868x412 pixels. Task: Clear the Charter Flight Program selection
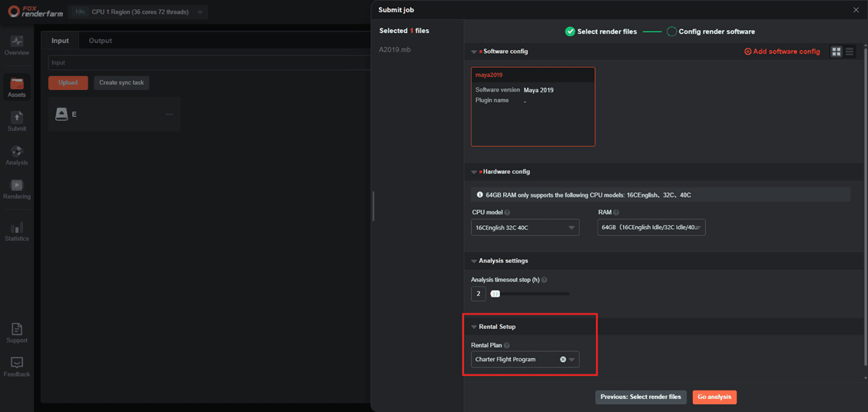563,360
